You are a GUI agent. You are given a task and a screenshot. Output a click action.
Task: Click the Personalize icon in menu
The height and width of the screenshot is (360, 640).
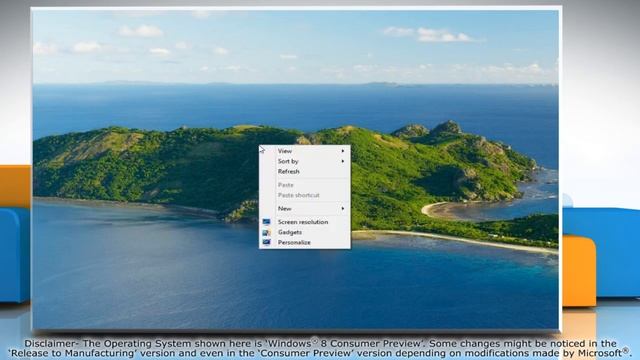pyautogui.click(x=267, y=242)
